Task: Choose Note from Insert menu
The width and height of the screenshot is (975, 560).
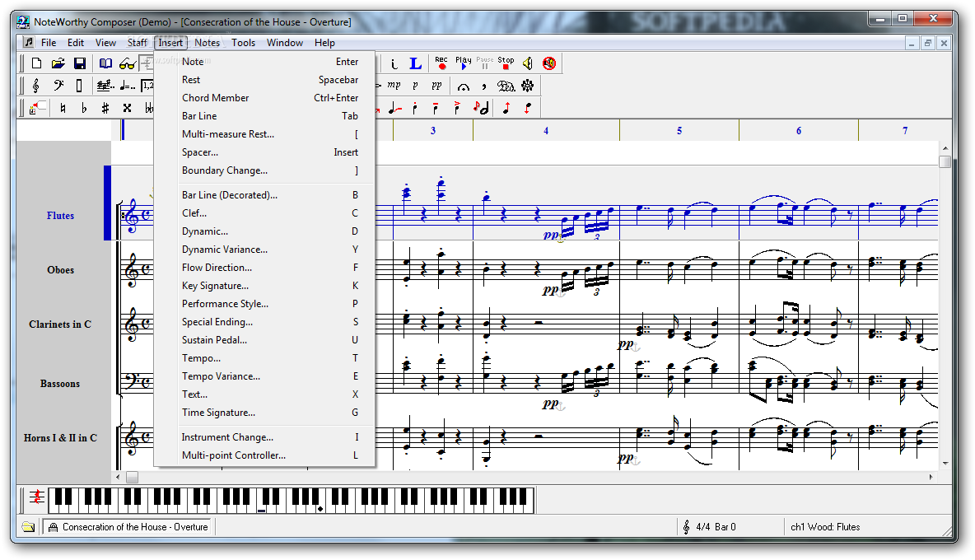Action: (x=265, y=62)
